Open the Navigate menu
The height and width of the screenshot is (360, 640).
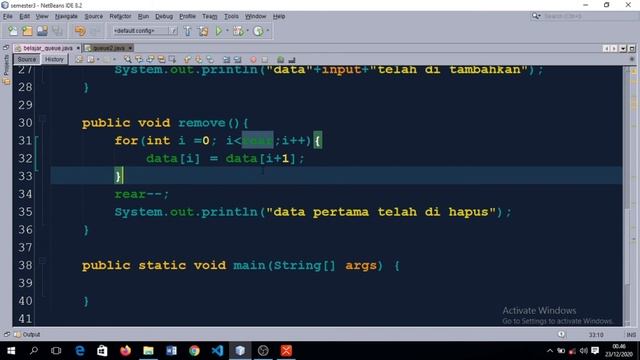click(66, 16)
